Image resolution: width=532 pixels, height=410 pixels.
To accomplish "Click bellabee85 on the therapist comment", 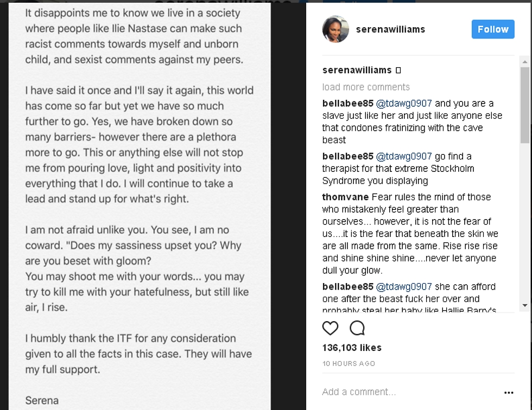I will 348,156.
